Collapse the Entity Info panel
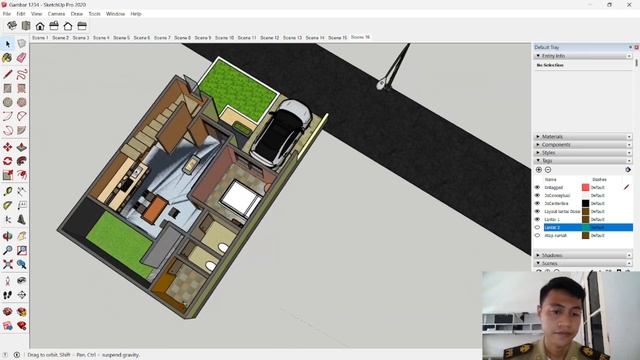The height and width of the screenshot is (360, 640). (538, 56)
